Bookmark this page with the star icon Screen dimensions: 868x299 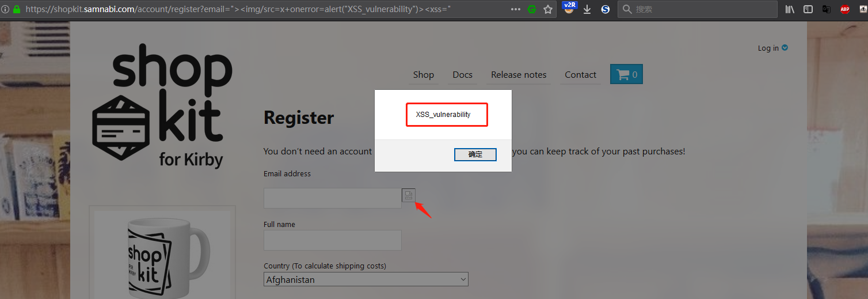point(549,9)
